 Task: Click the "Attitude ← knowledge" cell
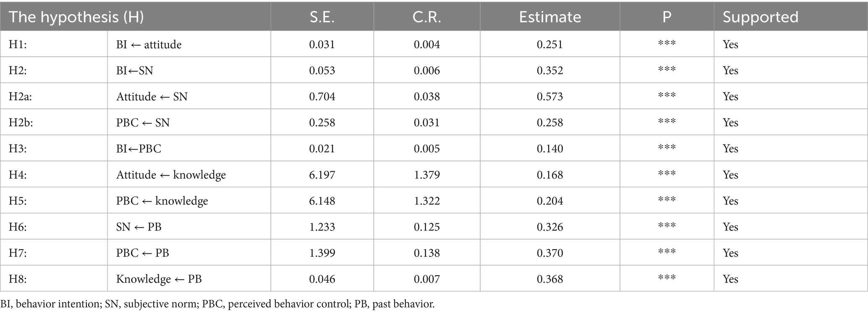click(x=171, y=175)
